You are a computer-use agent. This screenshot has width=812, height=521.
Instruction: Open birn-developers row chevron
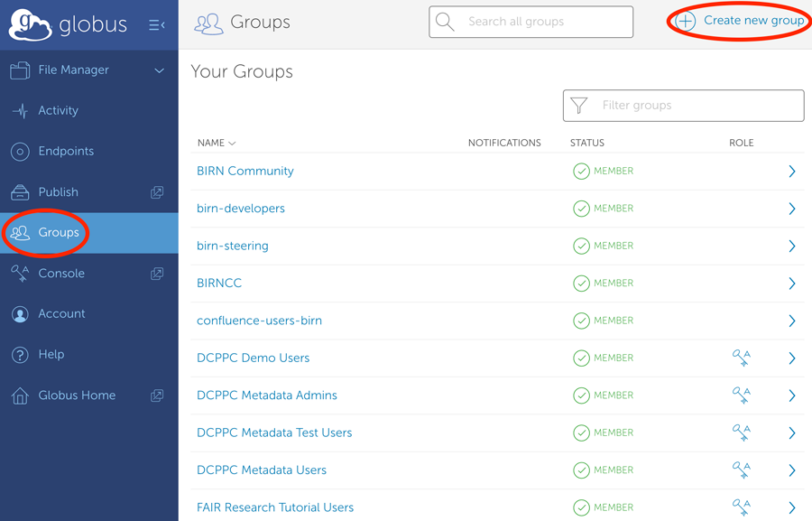792,209
